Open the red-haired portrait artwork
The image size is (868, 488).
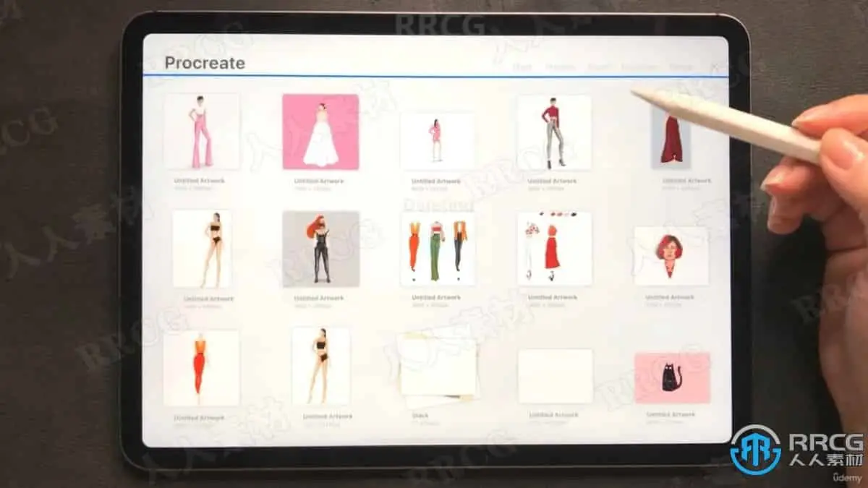671,256
